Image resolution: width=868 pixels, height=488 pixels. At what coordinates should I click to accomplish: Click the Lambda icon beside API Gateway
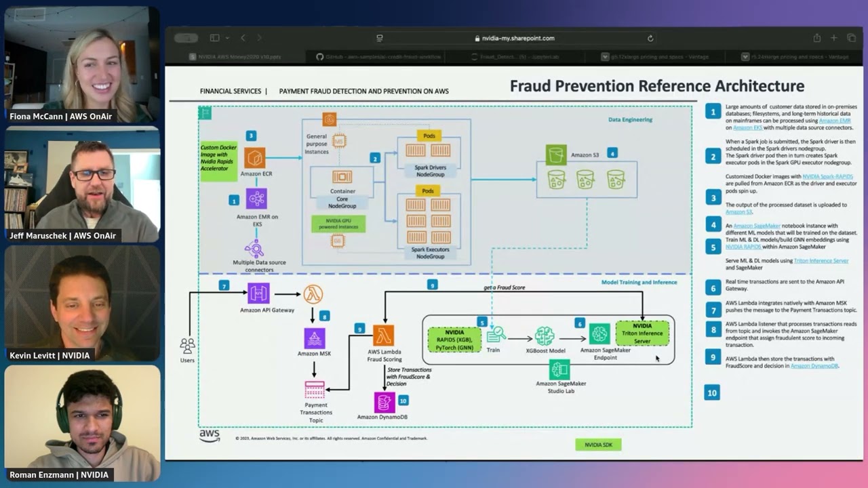coord(313,293)
